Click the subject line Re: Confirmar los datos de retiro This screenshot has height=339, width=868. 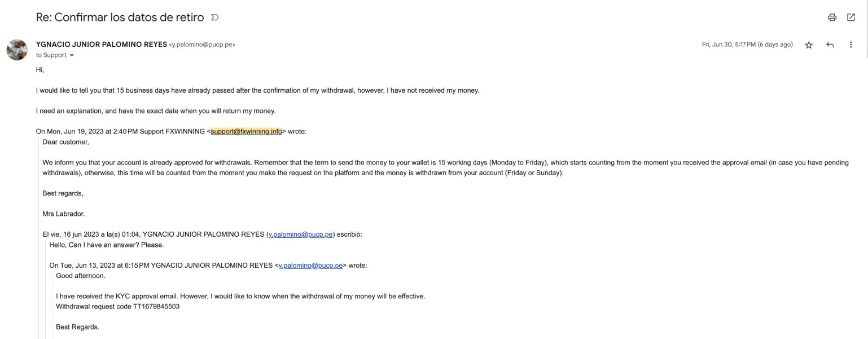120,18
